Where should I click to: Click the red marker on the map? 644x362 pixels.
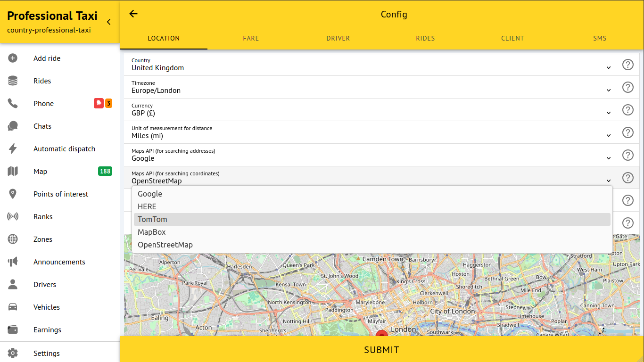pyautogui.click(x=381, y=333)
